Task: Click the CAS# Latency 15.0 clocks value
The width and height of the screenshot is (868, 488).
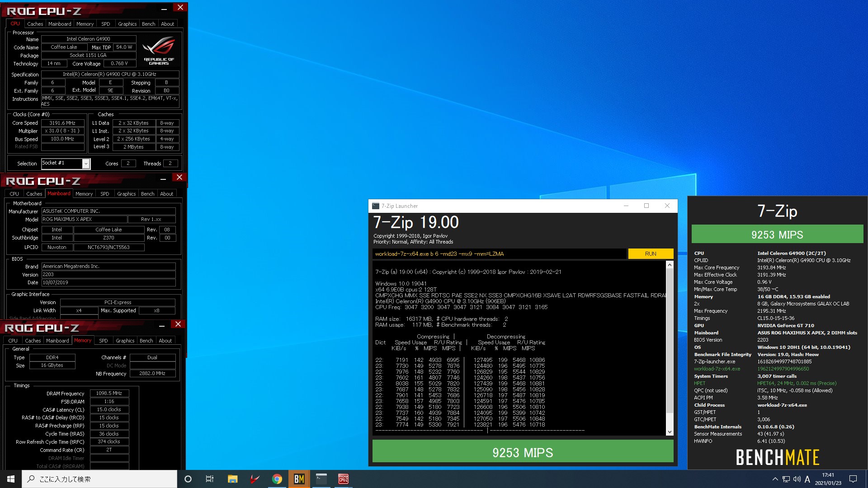Action: [x=109, y=409]
